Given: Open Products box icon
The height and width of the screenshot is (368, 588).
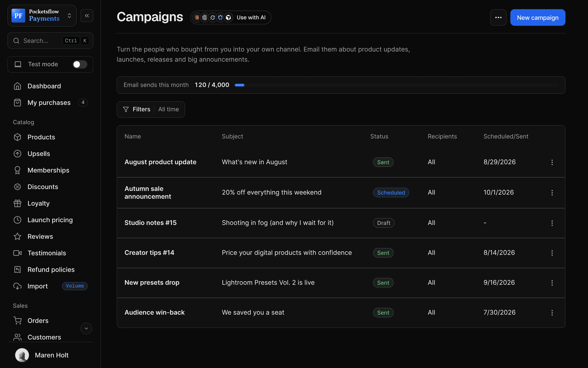Looking at the screenshot, I should point(18,137).
